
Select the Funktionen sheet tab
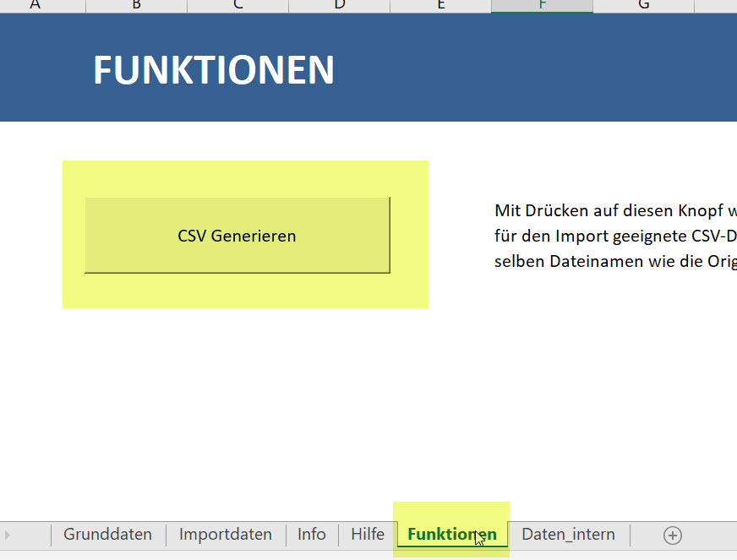452,535
